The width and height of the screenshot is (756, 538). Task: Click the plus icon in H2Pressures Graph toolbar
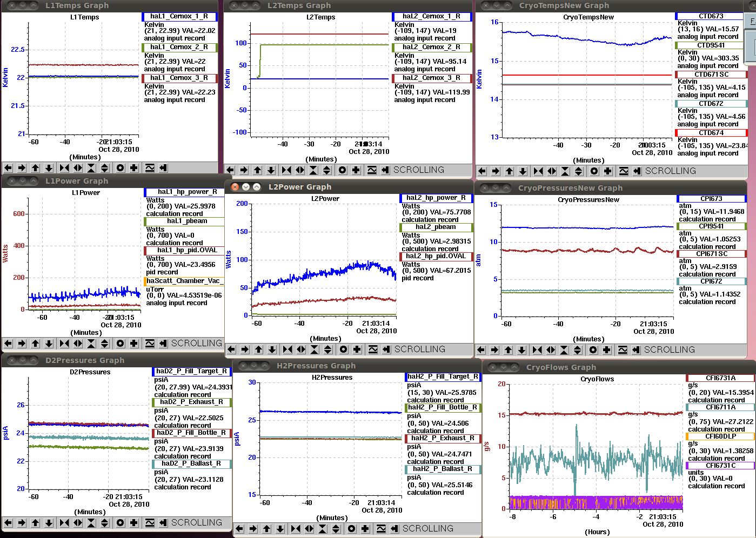[365, 529]
